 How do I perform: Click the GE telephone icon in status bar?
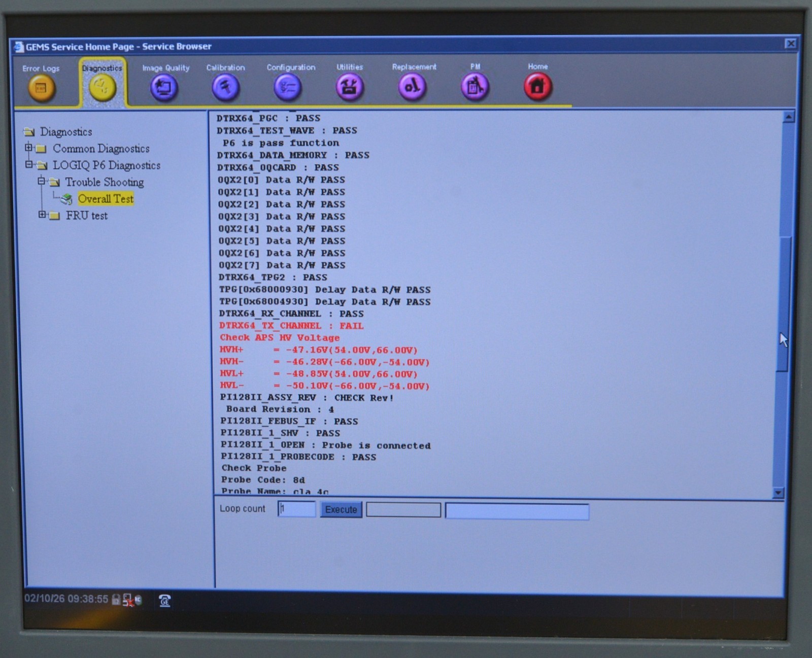coord(164,601)
